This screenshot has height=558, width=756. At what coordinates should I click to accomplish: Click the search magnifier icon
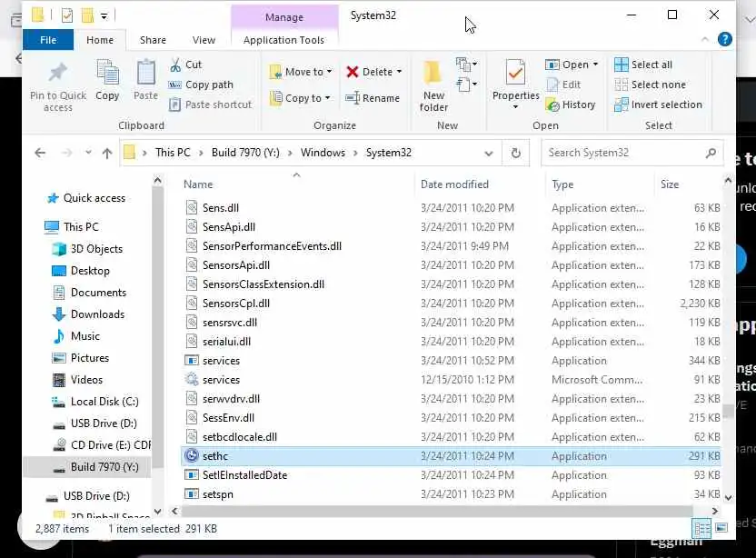711,153
